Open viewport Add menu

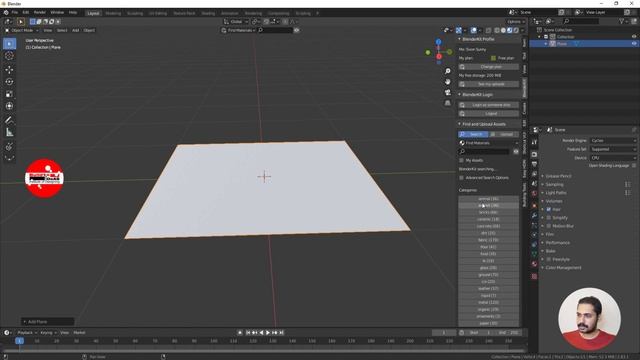click(x=76, y=30)
